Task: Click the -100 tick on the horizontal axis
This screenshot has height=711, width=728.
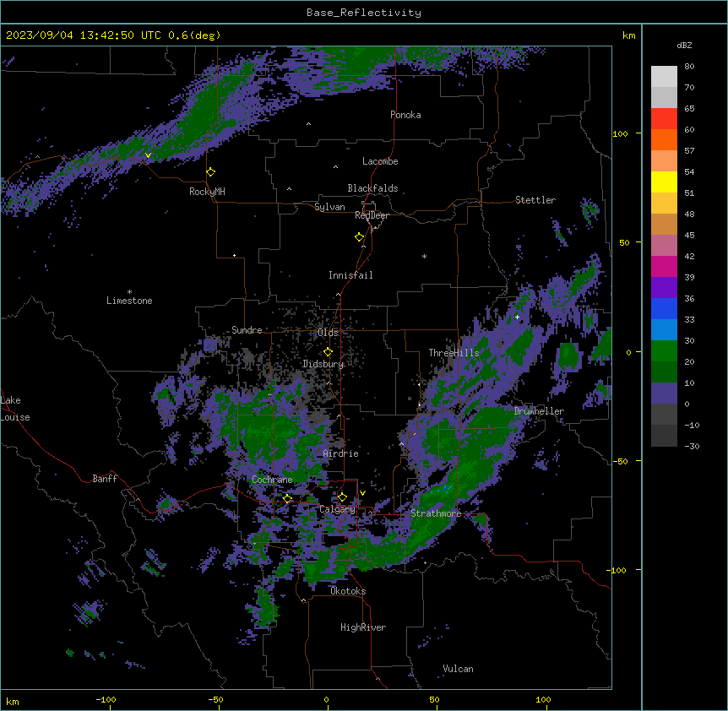Action: (106, 699)
